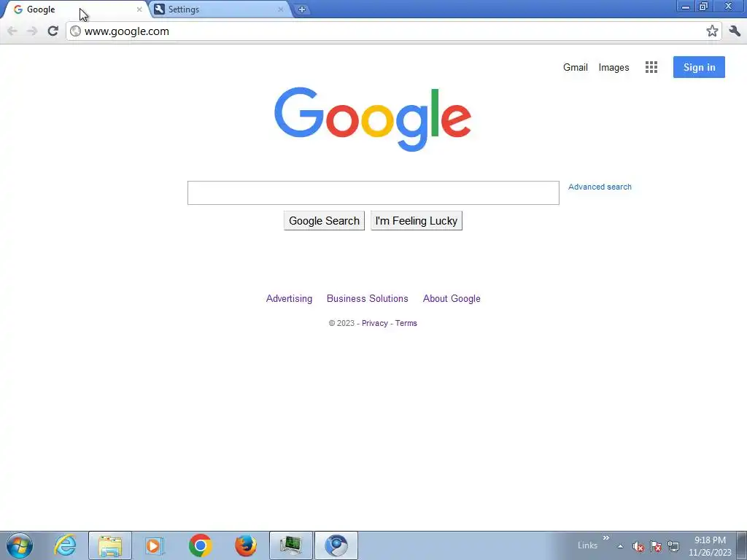Switch to the Settings tab
The width and height of the screenshot is (747, 560).
click(220, 9)
